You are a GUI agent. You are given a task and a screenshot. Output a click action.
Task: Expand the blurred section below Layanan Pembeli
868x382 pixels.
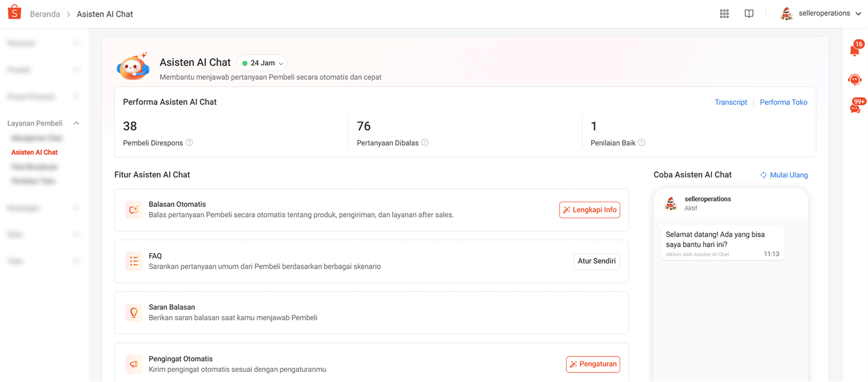click(x=76, y=208)
